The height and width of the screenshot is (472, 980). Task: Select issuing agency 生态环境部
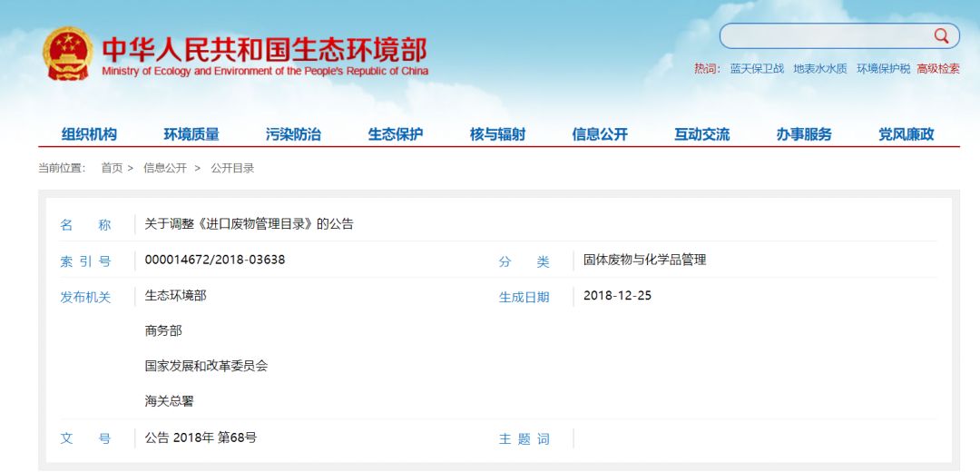[176, 295]
